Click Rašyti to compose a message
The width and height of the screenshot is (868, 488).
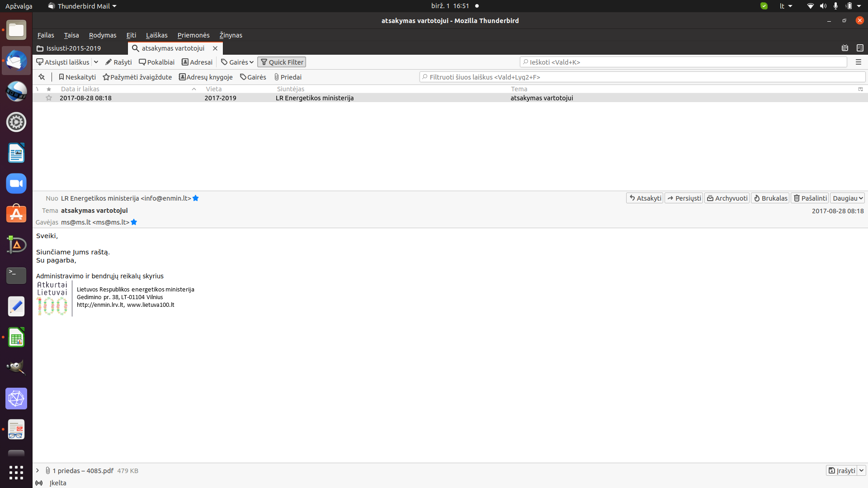tap(118, 62)
